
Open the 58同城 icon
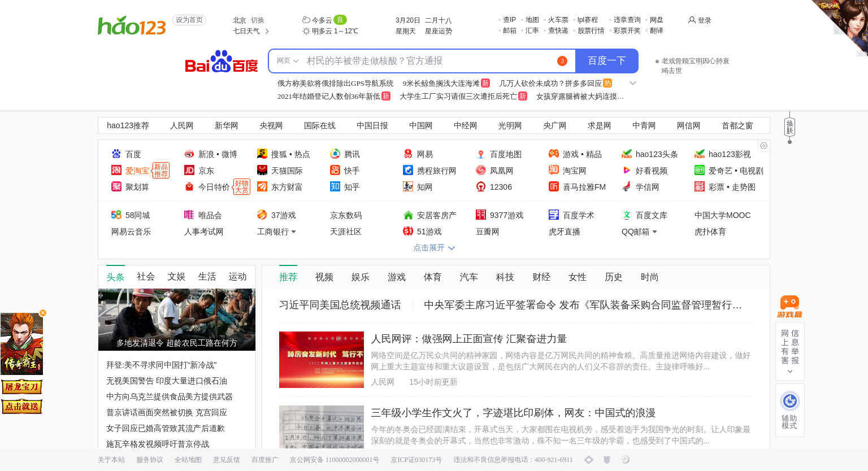click(116, 215)
